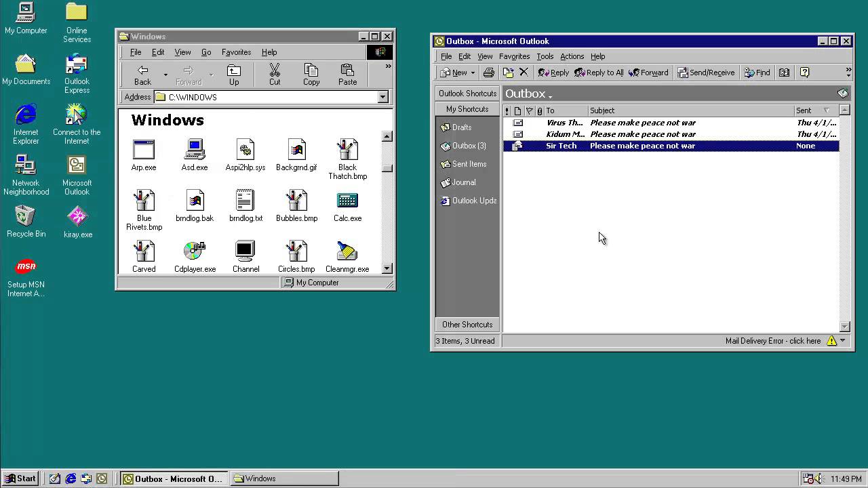868x488 pixels.
Task: Open the Sent Items shortcut
Action: 463,164
